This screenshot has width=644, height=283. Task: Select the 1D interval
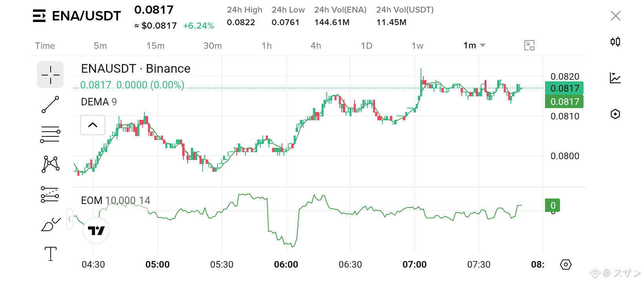coord(366,46)
